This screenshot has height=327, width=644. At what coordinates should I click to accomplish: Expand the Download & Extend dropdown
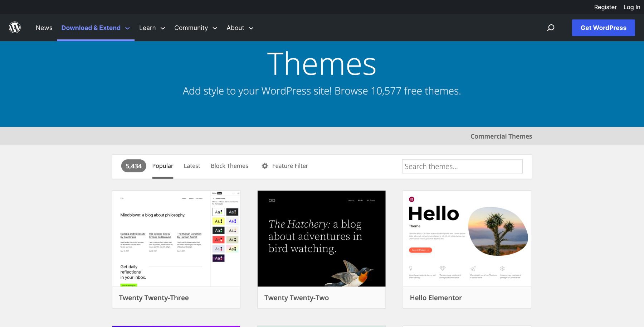click(96, 28)
